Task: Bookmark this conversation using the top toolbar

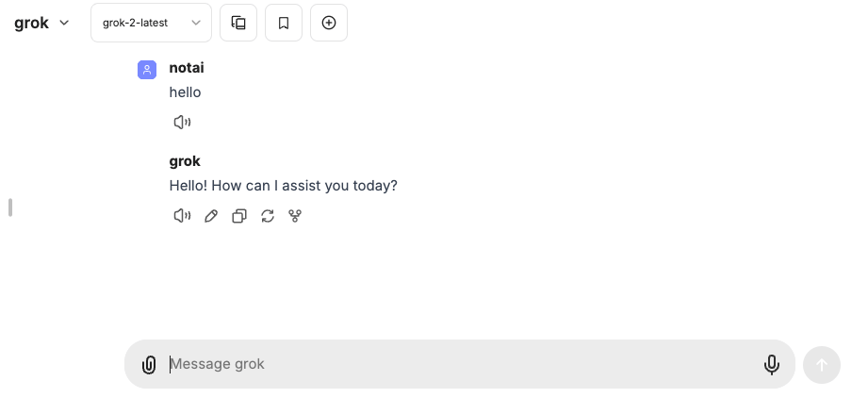Action: point(284,23)
